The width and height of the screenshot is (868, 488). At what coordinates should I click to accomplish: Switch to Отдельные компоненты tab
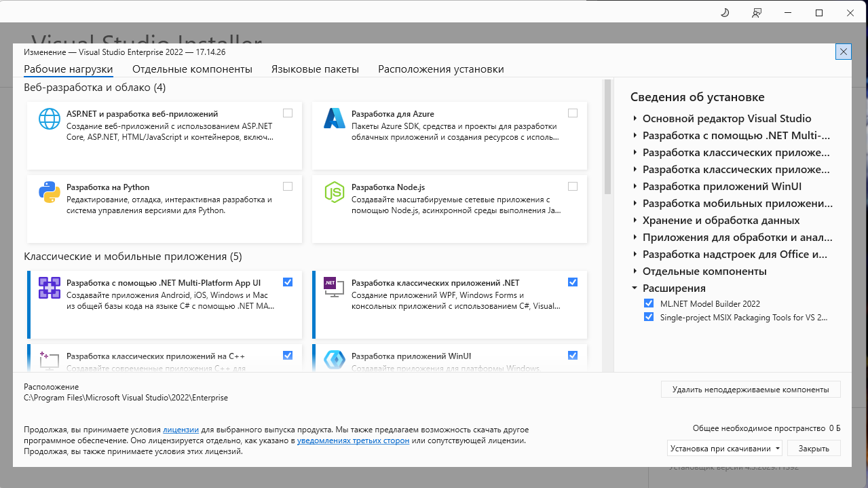point(192,69)
